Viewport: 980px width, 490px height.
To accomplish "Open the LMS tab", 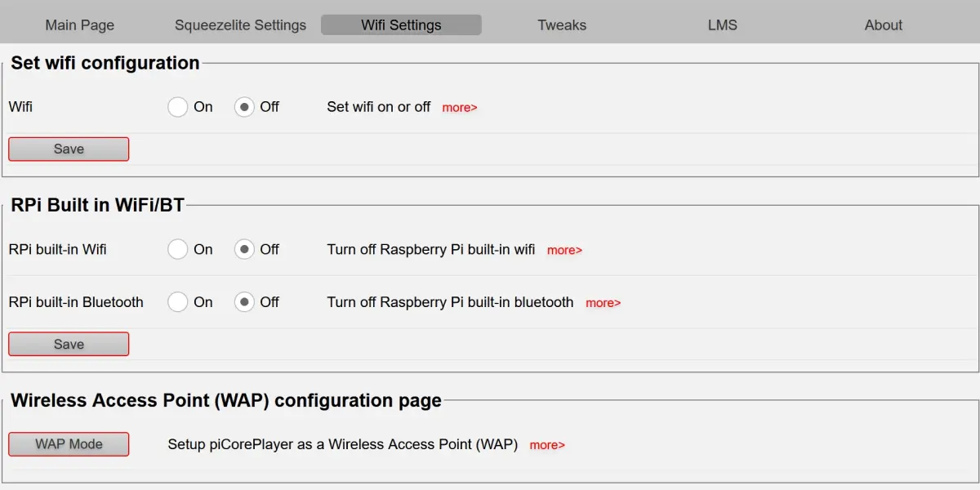I will point(723,25).
